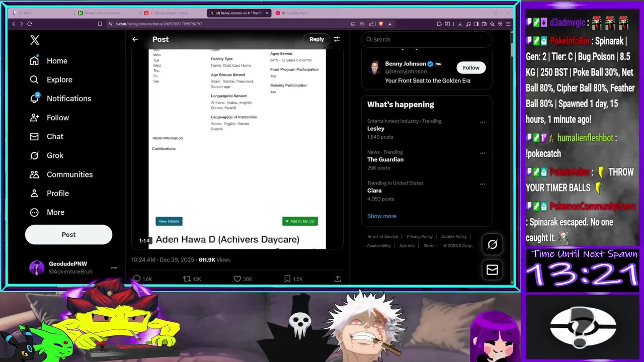The height and width of the screenshot is (362, 644).
Task: Open the Ads info footer link
Action: pyautogui.click(x=407, y=246)
